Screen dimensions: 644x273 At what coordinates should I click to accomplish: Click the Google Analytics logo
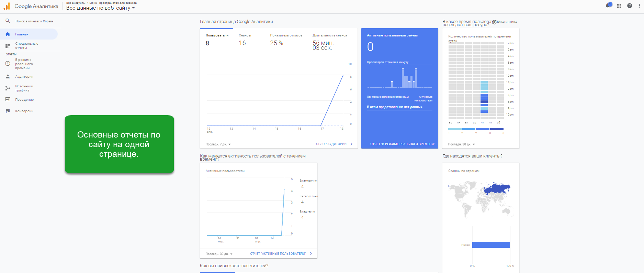tap(7, 6)
